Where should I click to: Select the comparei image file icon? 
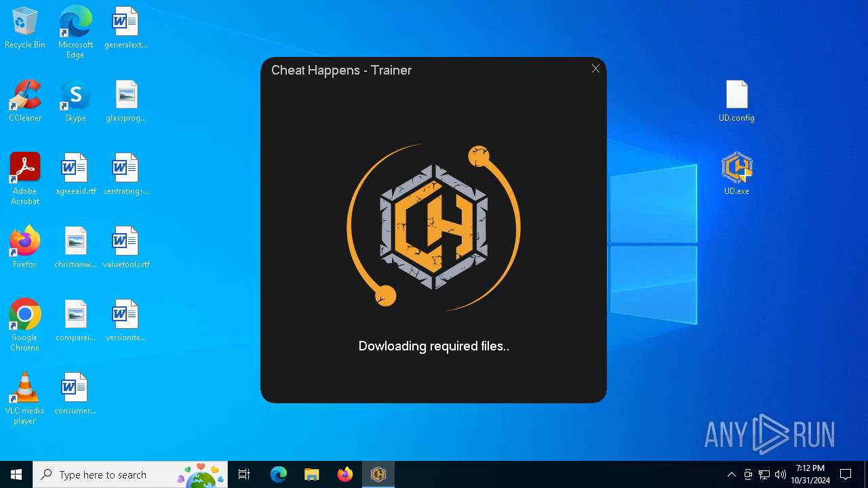click(75, 321)
